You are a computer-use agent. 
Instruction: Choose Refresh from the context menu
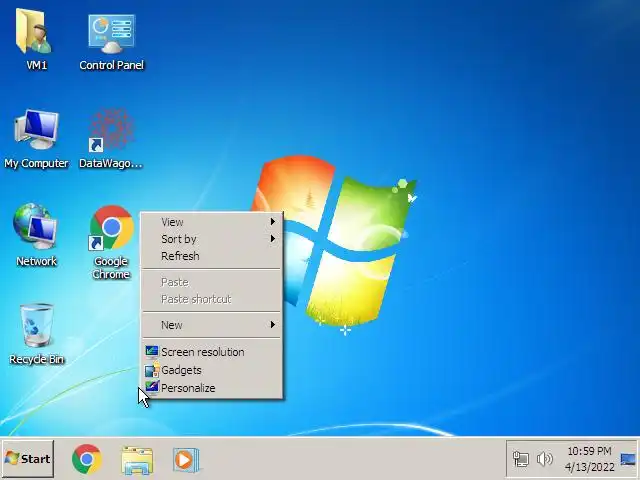(212, 256)
